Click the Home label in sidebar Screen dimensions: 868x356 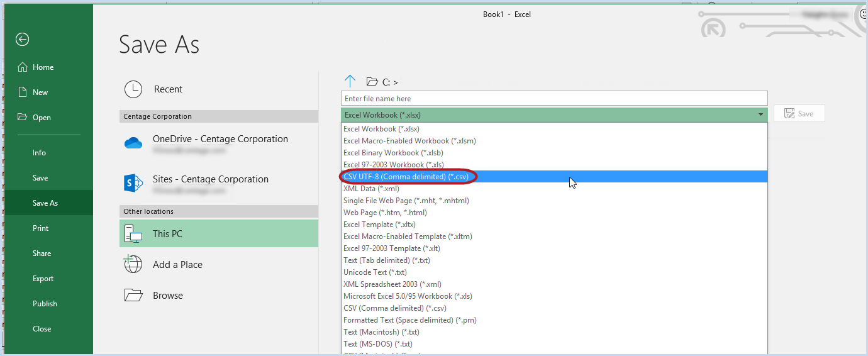tap(43, 67)
